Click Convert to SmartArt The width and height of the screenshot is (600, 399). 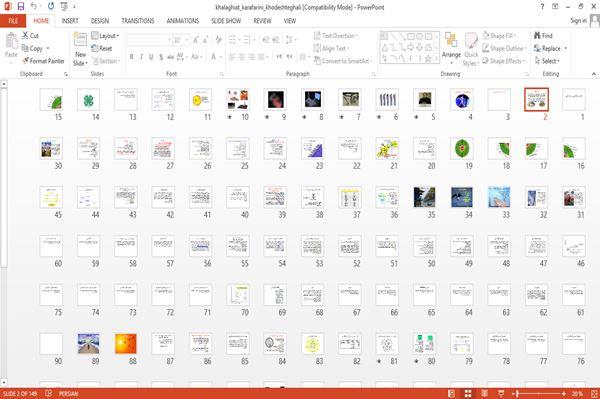coord(342,61)
